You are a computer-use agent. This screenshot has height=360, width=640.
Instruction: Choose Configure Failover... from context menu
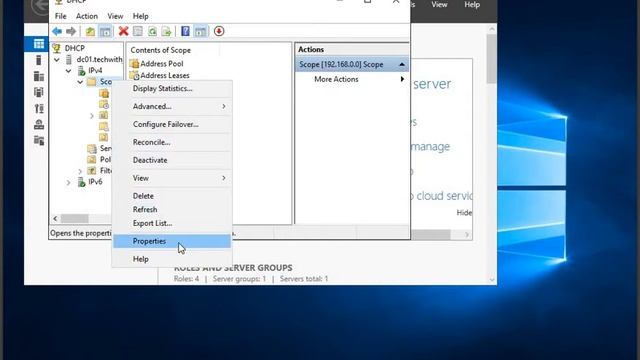172,124
